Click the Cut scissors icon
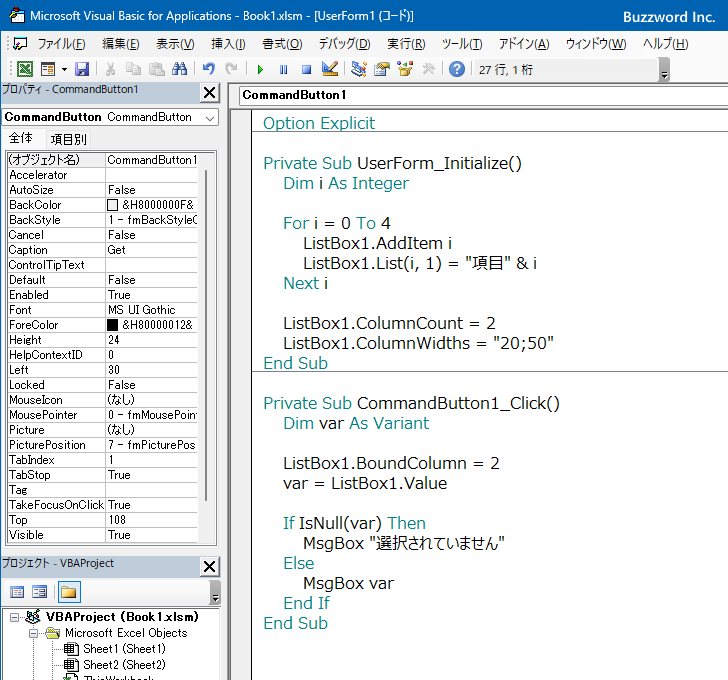The image size is (728, 680). (x=110, y=69)
